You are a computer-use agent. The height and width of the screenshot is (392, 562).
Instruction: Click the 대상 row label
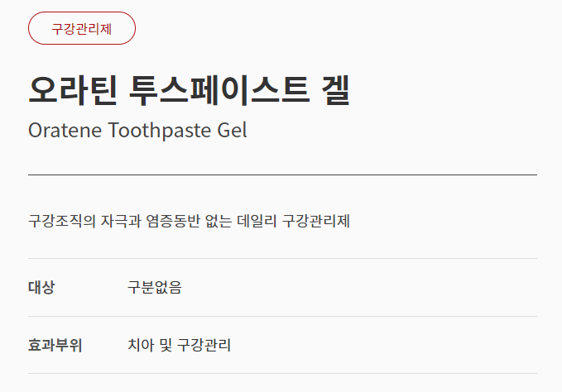tap(41, 288)
